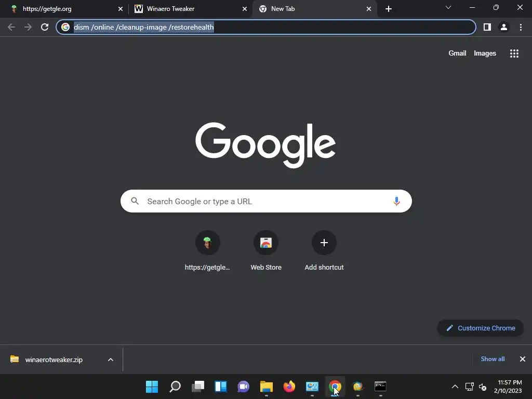
Task: Close the Winaero Tweaker tab
Action: point(245,9)
